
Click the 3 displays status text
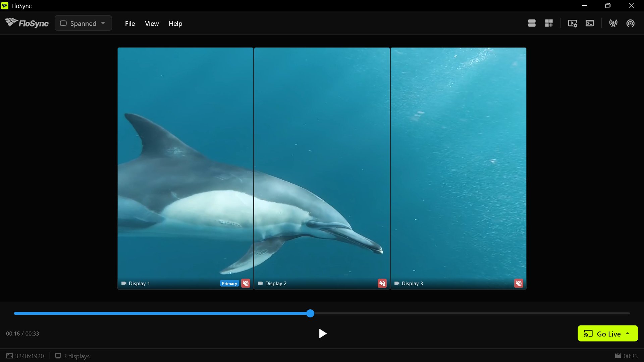click(76, 356)
